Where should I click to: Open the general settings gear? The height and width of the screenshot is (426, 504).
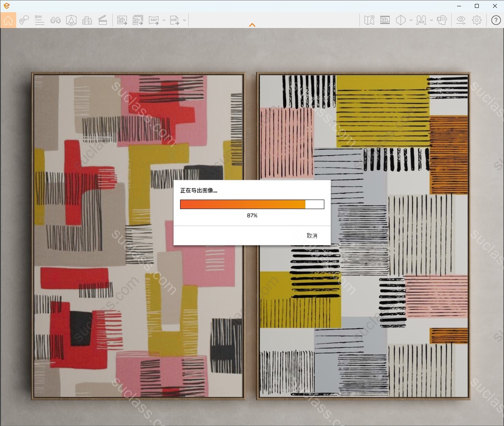(477, 20)
